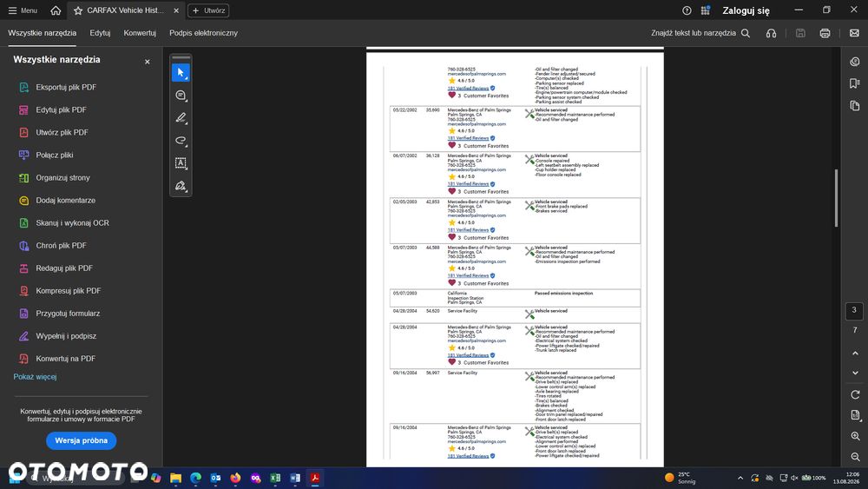Image resolution: width=868 pixels, height=489 pixels.
Task: Go to next page with down chevron
Action: tap(855, 373)
